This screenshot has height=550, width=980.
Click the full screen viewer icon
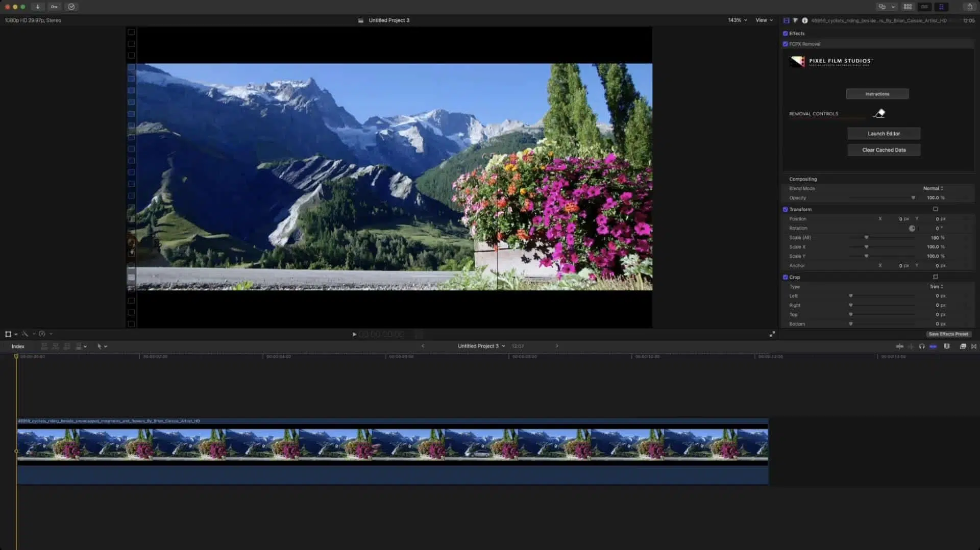[x=772, y=334]
